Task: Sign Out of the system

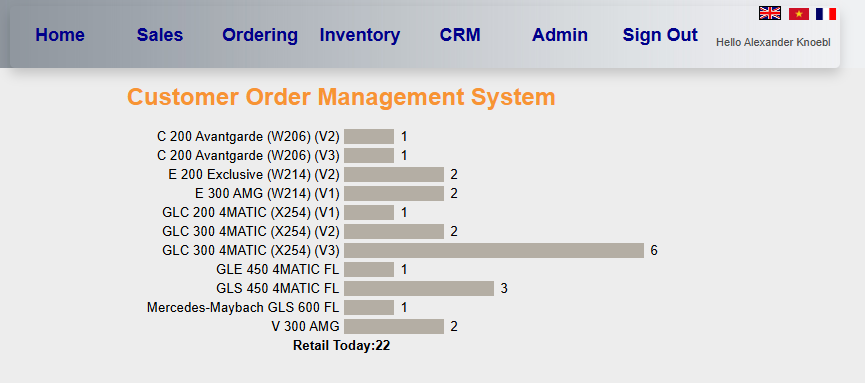Action: click(x=660, y=35)
